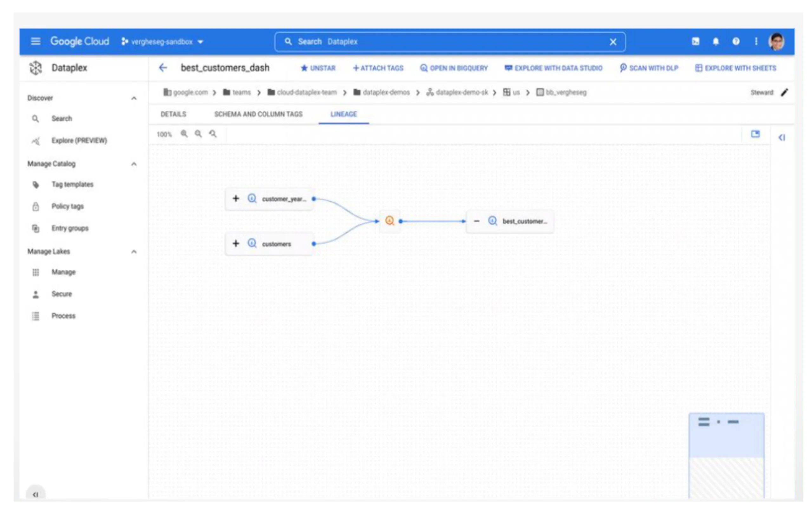812x505 pixels.
Task: Open the vergheseg-sandbox project dropdown
Action: 162,42
